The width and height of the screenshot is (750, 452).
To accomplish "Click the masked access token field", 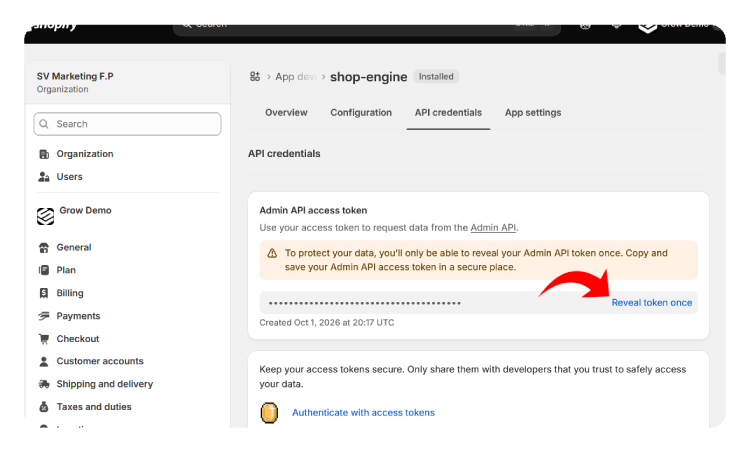I will (x=478, y=303).
